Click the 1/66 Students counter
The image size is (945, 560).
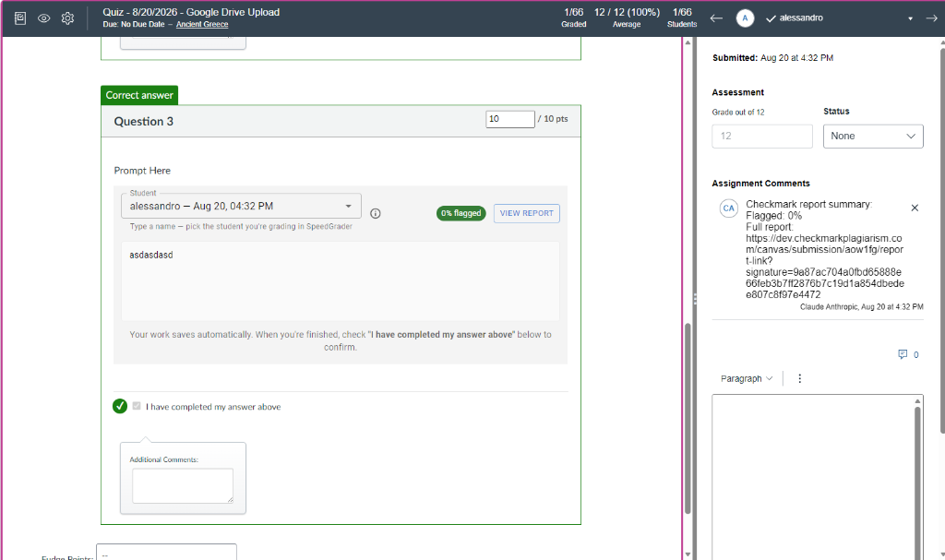coord(682,18)
